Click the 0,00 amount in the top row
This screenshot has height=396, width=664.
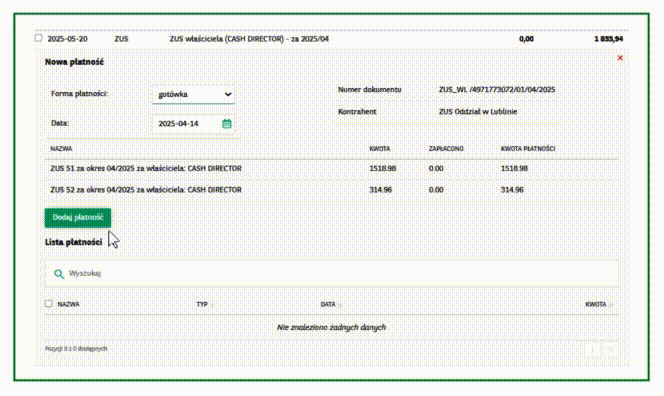pyautogui.click(x=526, y=39)
